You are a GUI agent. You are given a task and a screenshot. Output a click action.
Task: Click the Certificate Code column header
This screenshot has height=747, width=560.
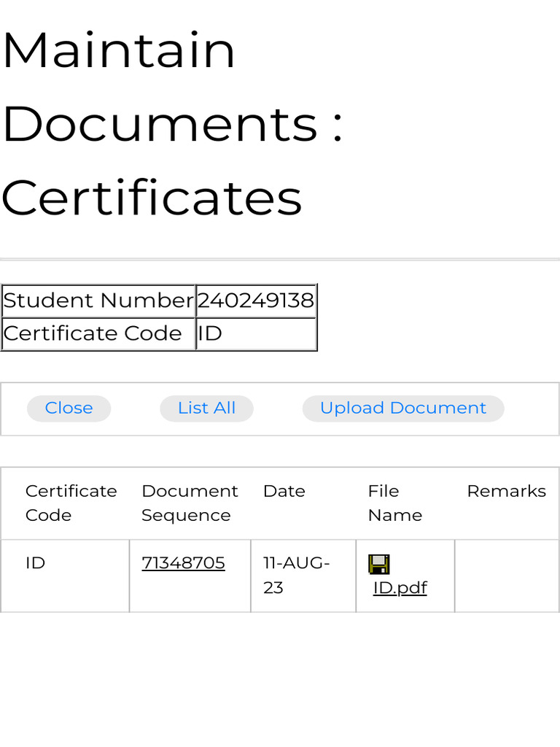click(x=71, y=503)
